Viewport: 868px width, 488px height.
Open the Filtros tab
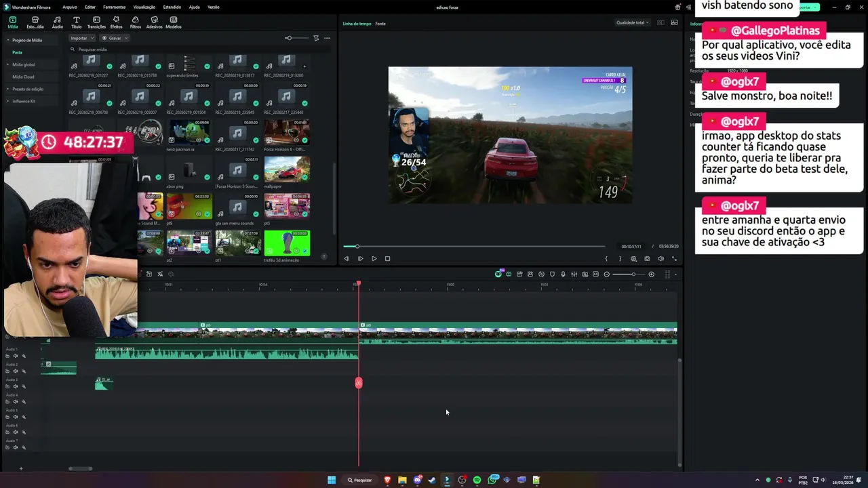[136, 22]
